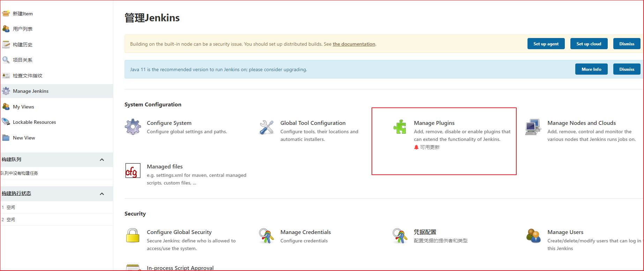The image size is (644, 271).
Task: Click executor row 1 空闲
Action: pos(57,207)
